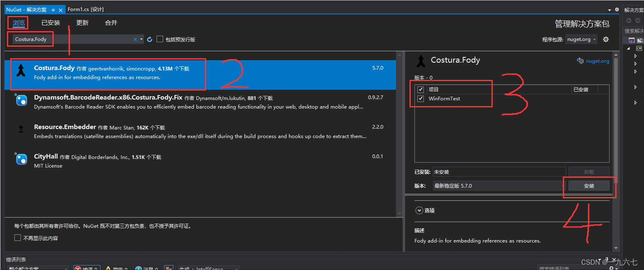The width and height of the screenshot is (644, 270).
Task: Select the solution node icon in Solution Explorer
Action: [x=632, y=40]
